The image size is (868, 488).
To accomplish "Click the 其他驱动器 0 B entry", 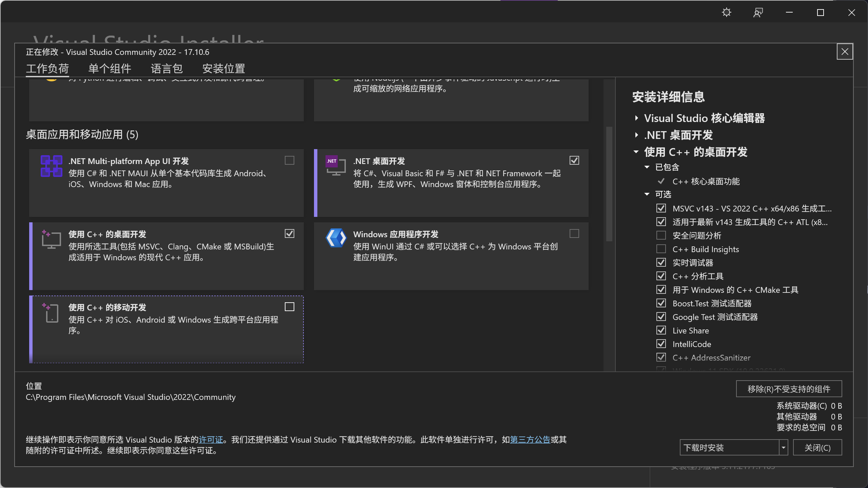I will [x=809, y=416].
